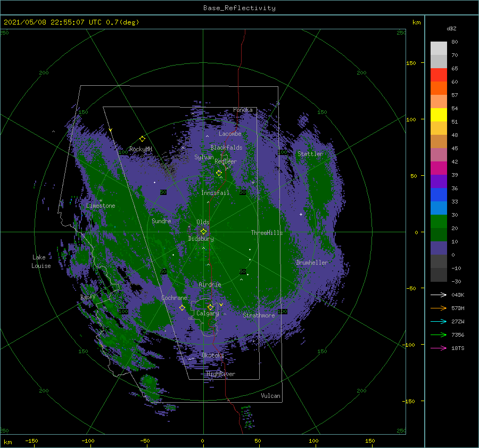
Task: Click the Innisfail label on map
Action: [215, 193]
